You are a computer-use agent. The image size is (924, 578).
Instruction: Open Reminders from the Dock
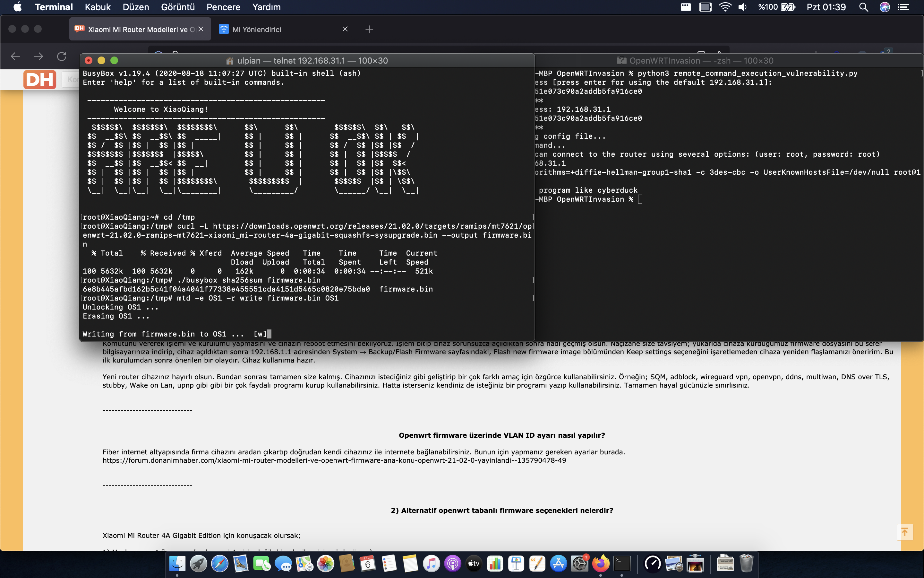[389, 564]
